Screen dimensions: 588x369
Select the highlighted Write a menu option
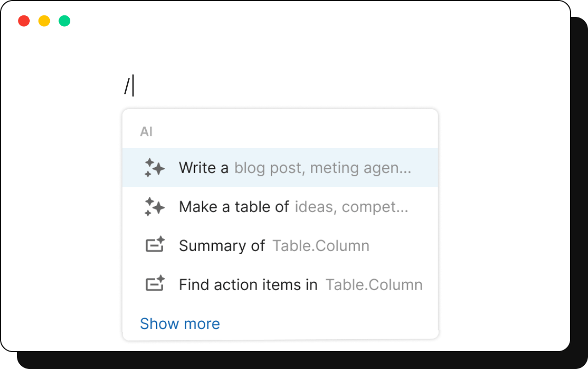pos(280,168)
